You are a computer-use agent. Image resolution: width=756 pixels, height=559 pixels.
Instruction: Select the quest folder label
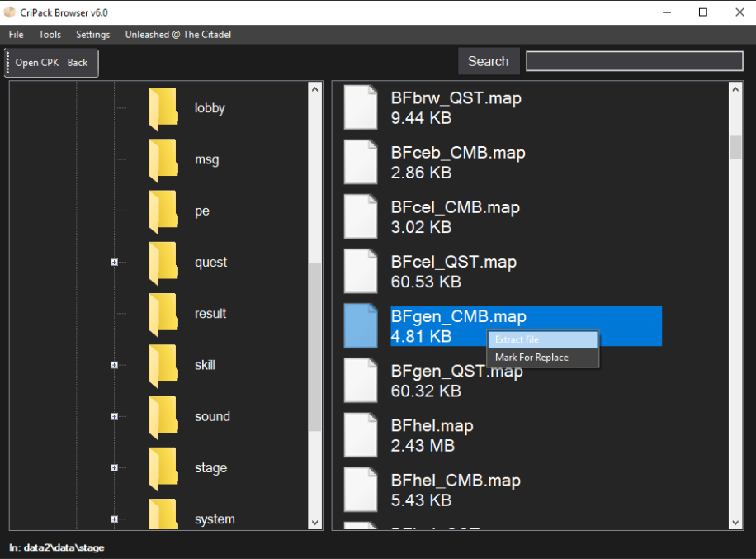(x=210, y=263)
